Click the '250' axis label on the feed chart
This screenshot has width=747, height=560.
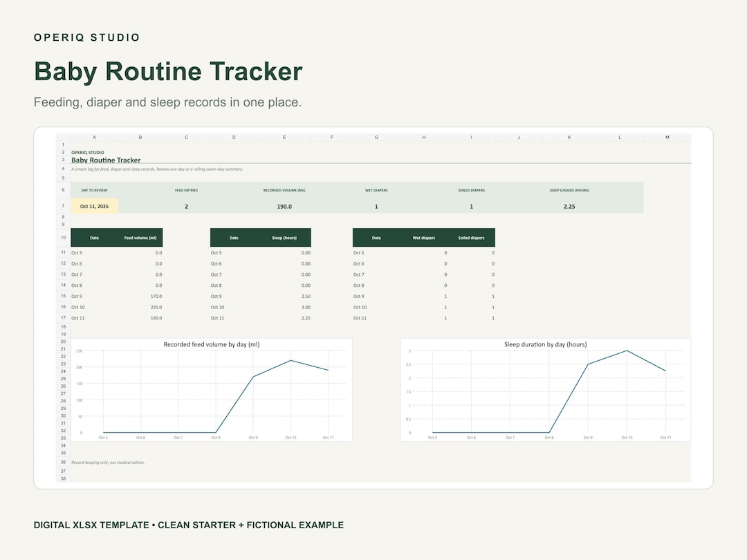click(x=79, y=351)
